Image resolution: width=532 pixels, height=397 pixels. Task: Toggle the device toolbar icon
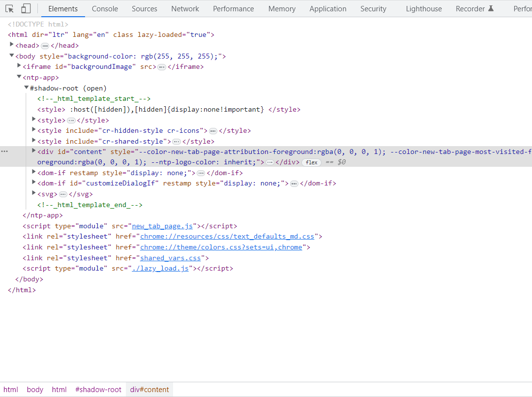click(25, 8)
